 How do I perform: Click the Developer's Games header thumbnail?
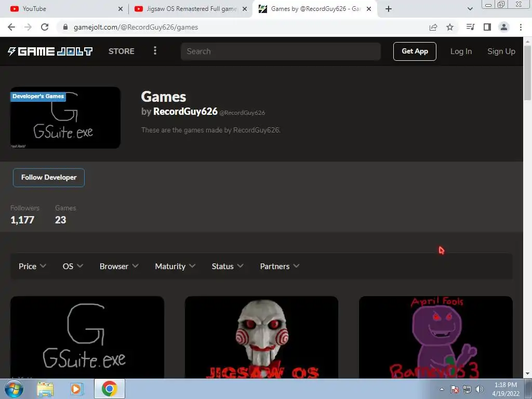coord(65,118)
